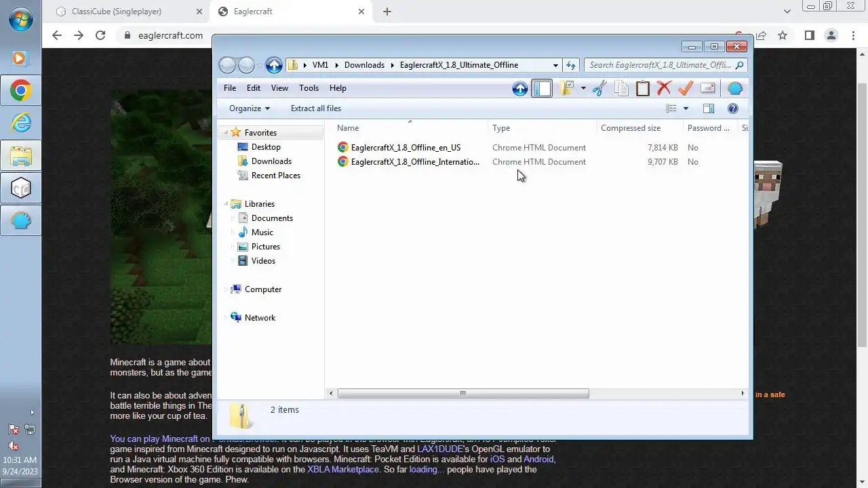Select the EaglercraftX_1.8_Offline_International file

pos(415,162)
